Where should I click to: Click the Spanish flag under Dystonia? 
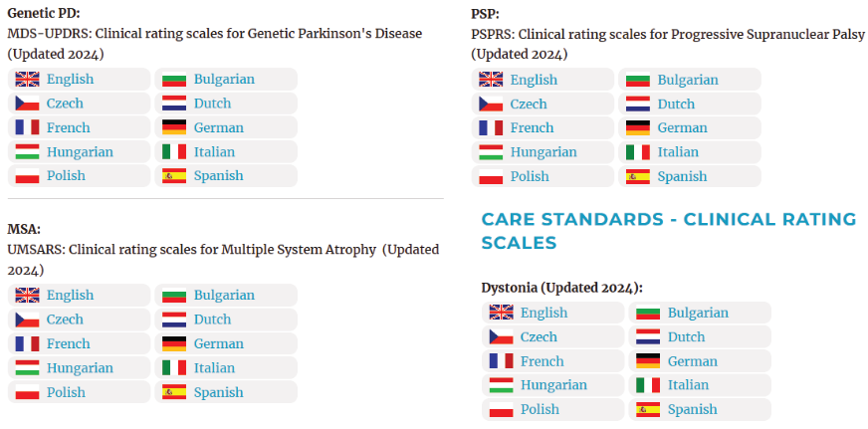click(x=648, y=409)
